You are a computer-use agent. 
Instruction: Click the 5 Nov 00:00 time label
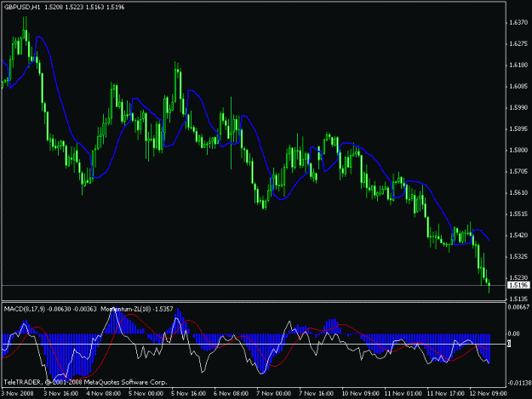(x=146, y=394)
